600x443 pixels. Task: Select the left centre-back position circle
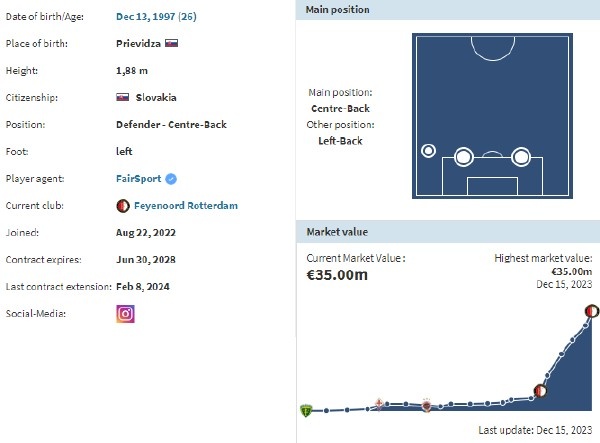tap(463, 157)
